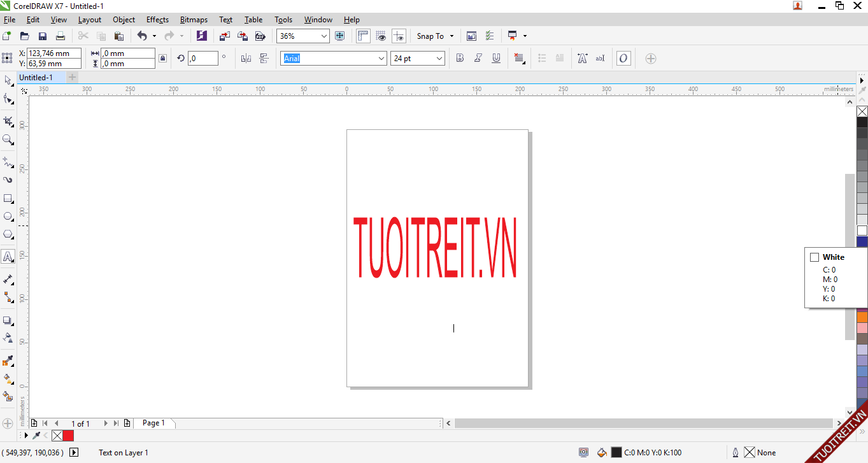The width and height of the screenshot is (868, 463).
Task: Click the Text tool in the toolbox
Action: [8, 257]
